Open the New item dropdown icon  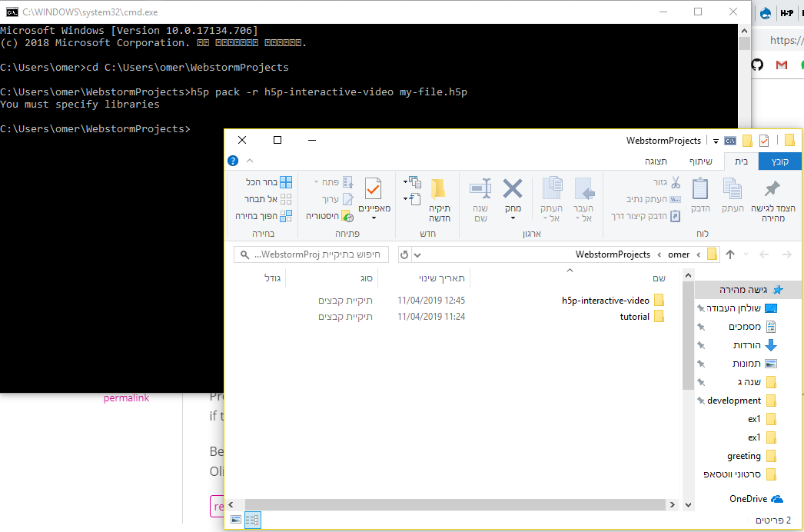point(412,181)
